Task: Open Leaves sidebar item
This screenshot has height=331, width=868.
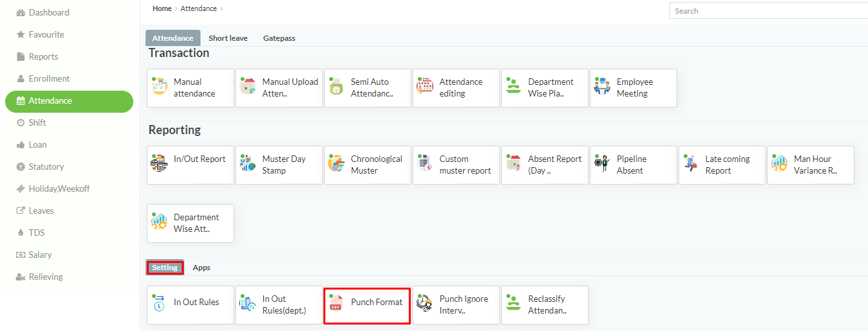Action: pyautogui.click(x=69, y=211)
